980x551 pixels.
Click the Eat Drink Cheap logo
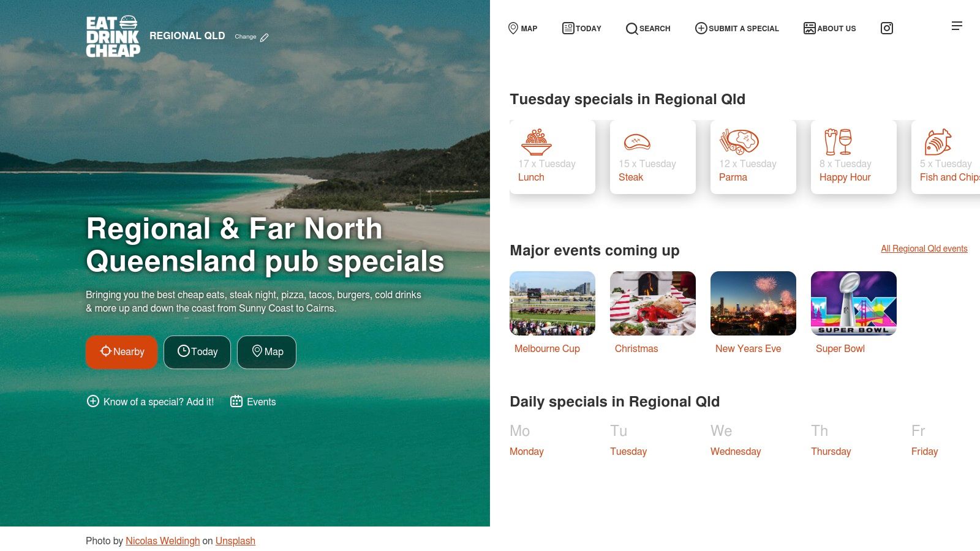(113, 37)
